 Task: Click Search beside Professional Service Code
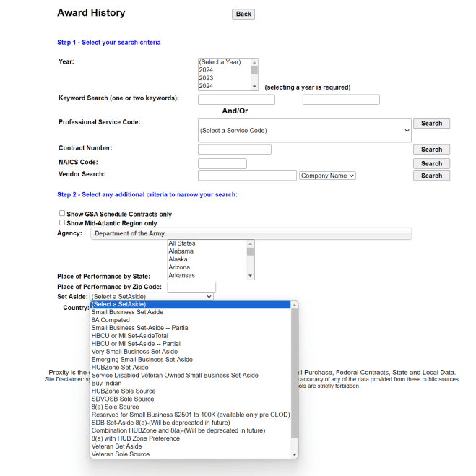pyautogui.click(x=431, y=124)
